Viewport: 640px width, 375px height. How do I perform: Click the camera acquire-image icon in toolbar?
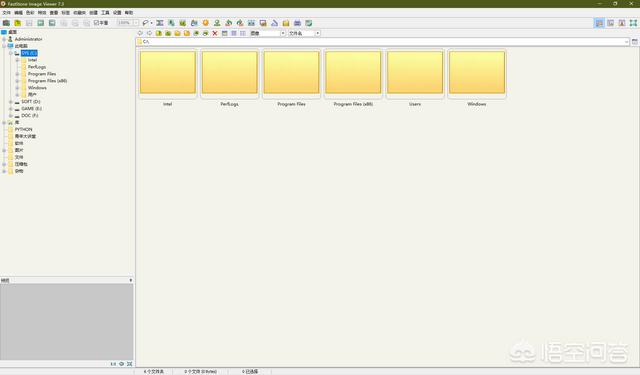tap(6, 23)
